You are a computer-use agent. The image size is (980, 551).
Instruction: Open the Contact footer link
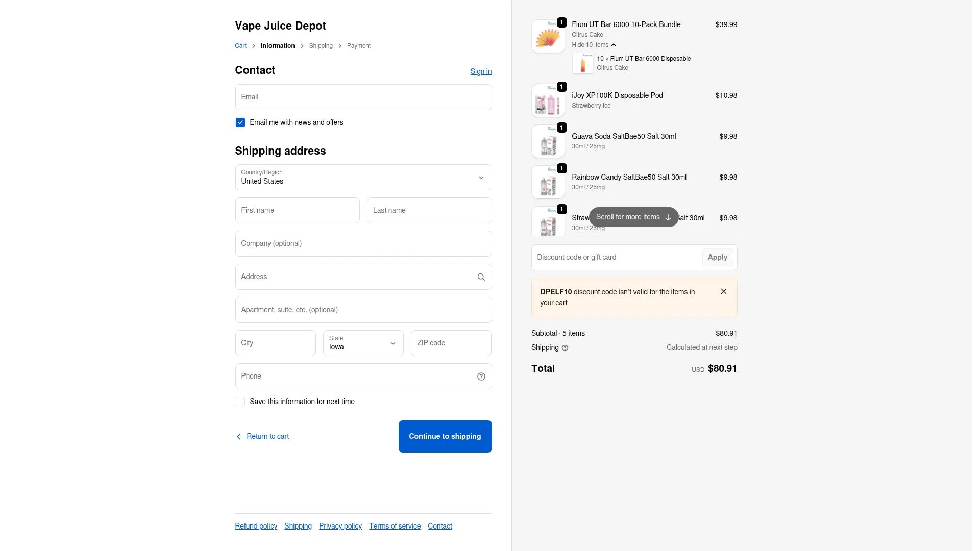click(x=439, y=526)
